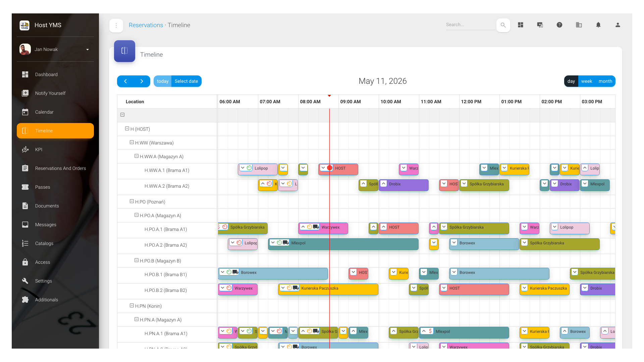This screenshot has width=644, height=362.
Task: Click the search magnifier button
Action: 503,25
